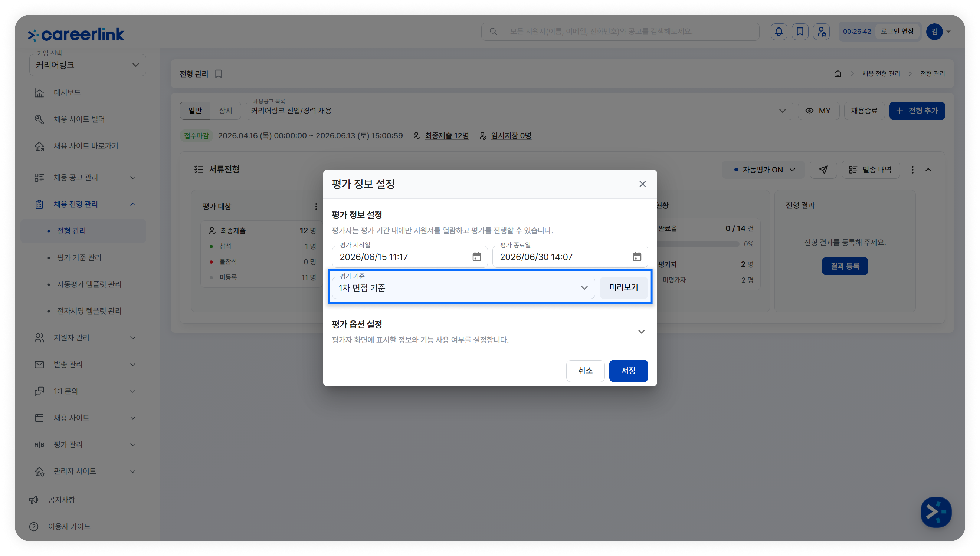Viewport: 980px width, 556px height.
Task: Bookmark the 전형 관리 page title
Action: point(219,74)
